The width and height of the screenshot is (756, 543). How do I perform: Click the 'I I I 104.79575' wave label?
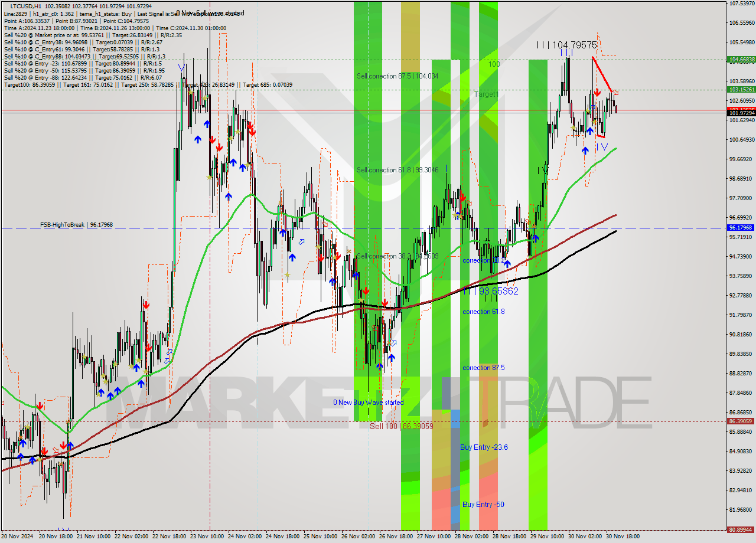point(567,45)
